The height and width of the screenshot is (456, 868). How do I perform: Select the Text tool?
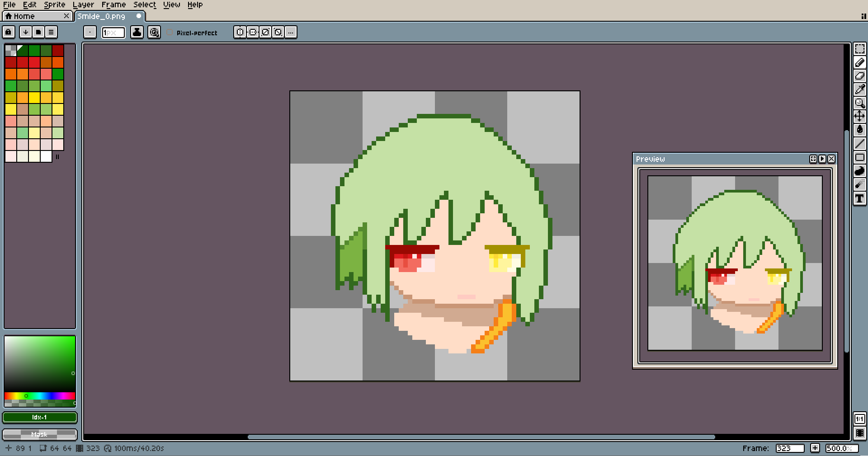point(859,198)
